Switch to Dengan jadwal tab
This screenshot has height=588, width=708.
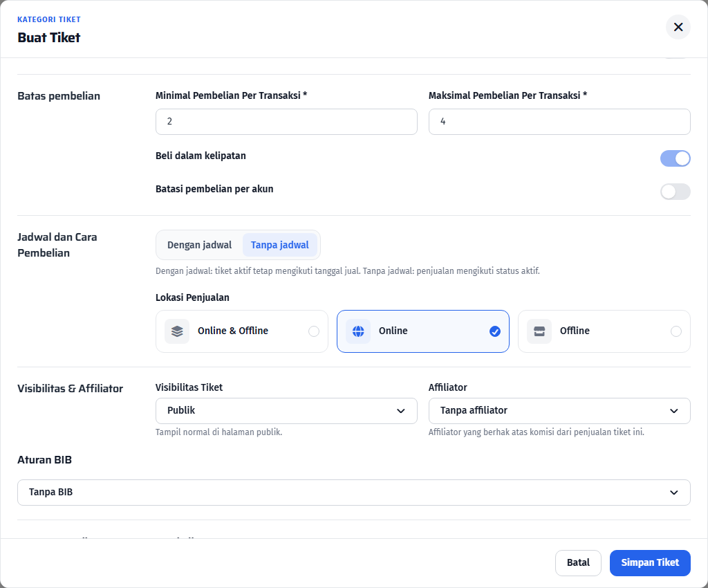click(x=200, y=245)
